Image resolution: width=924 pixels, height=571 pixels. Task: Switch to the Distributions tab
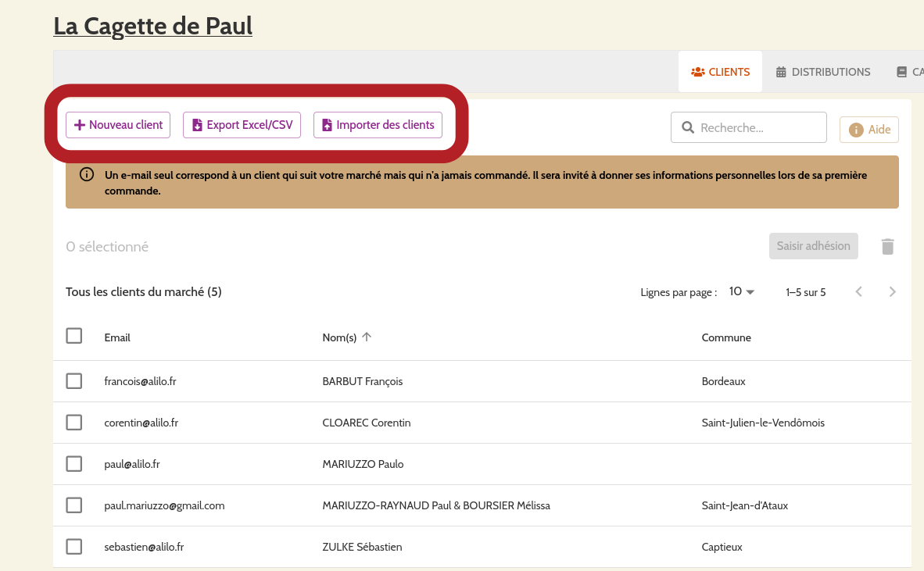pos(822,72)
